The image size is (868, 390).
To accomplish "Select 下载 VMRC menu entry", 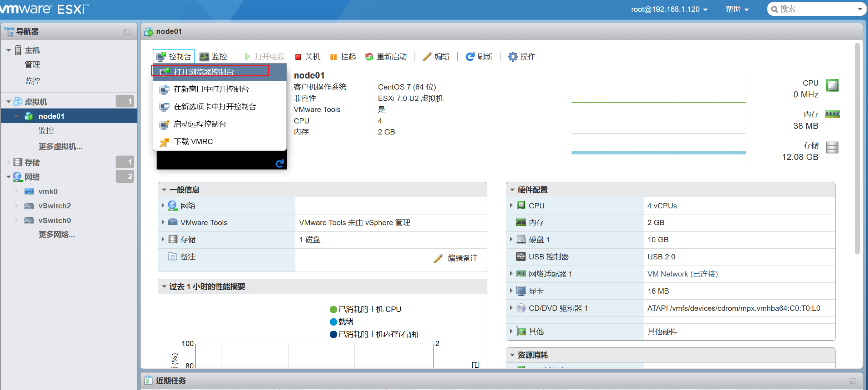I will click(x=220, y=142).
